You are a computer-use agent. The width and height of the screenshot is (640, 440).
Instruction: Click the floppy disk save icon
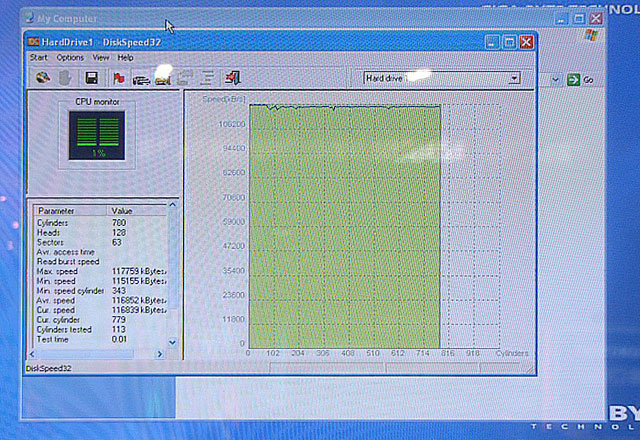pos(91,78)
